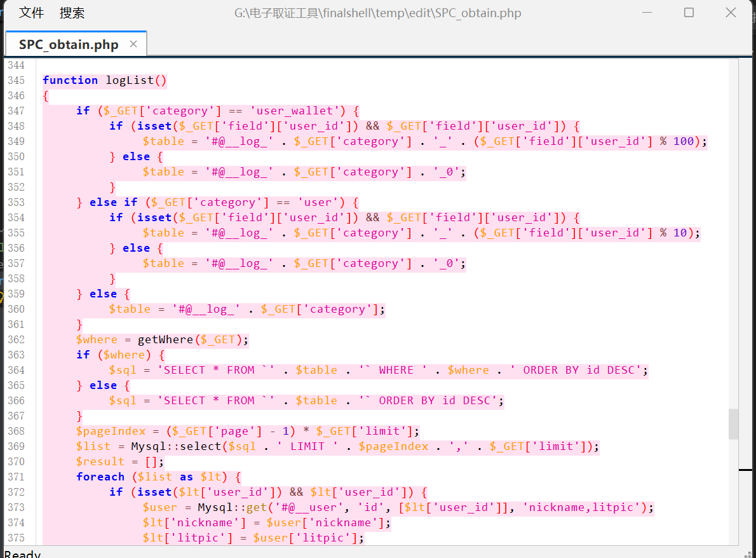
Task: Click the file path in title bar
Action: [x=377, y=13]
